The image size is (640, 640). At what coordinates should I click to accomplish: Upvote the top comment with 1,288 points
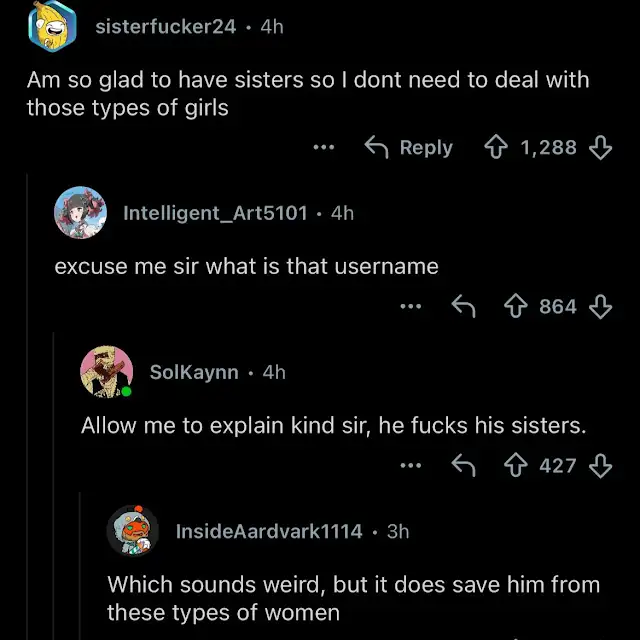click(496, 148)
